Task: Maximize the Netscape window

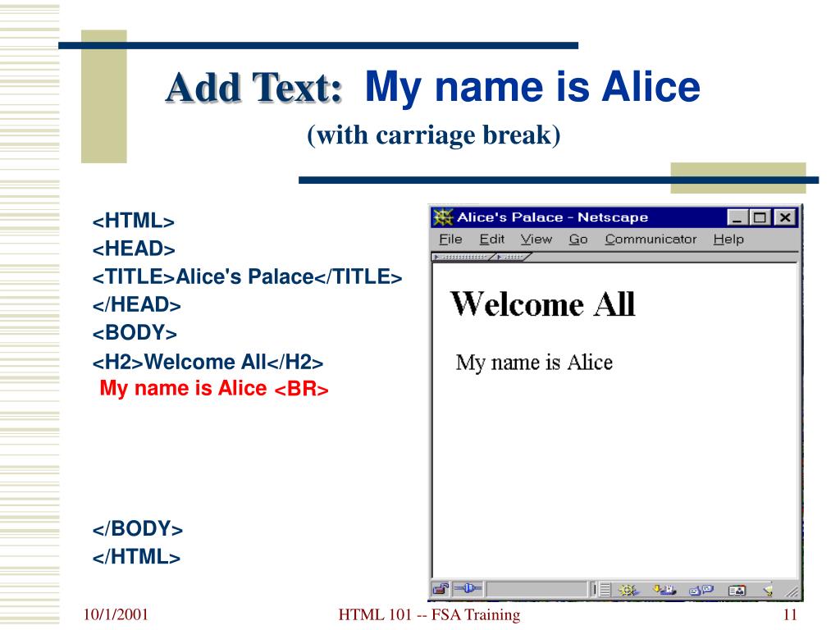Action: coord(760,217)
